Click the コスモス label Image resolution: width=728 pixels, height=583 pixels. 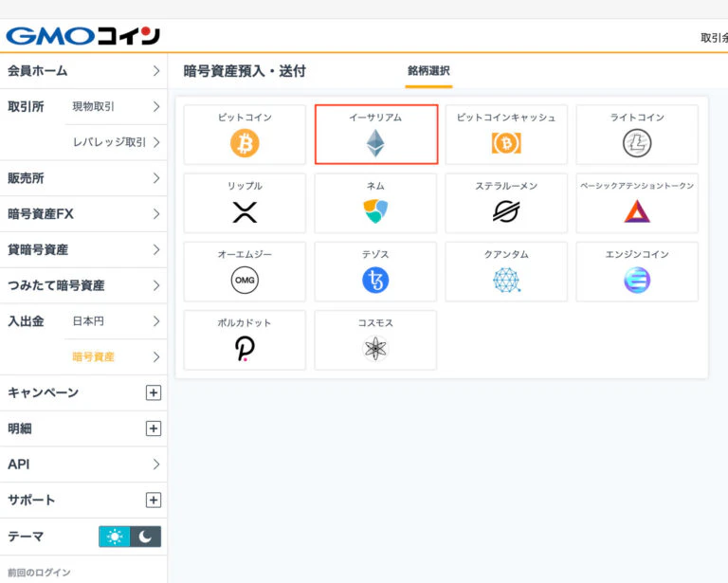pos(375,323)
